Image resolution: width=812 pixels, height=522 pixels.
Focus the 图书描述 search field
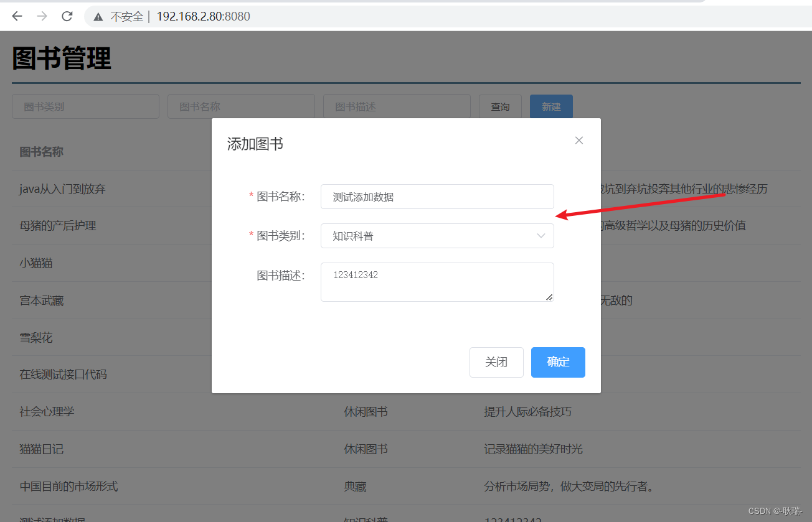click(x=397, y=106)
